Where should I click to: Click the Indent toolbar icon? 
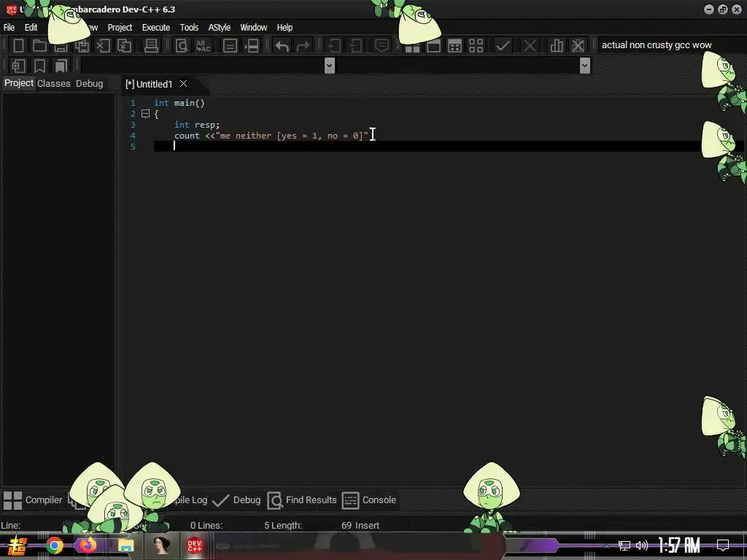pyautogui.click(x=334, y=46)
